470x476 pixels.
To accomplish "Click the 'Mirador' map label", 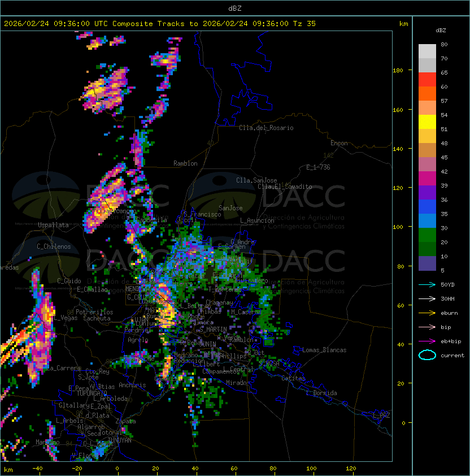I will [x=238, y=383].
